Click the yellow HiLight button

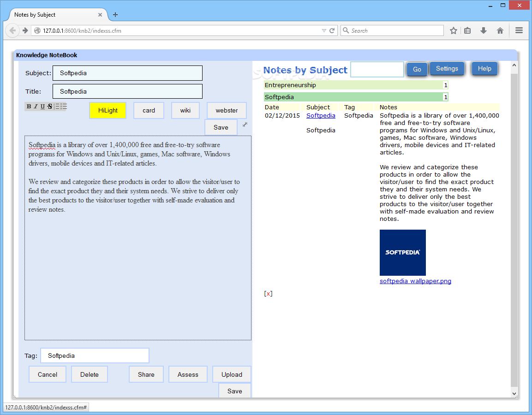(108, 111)
